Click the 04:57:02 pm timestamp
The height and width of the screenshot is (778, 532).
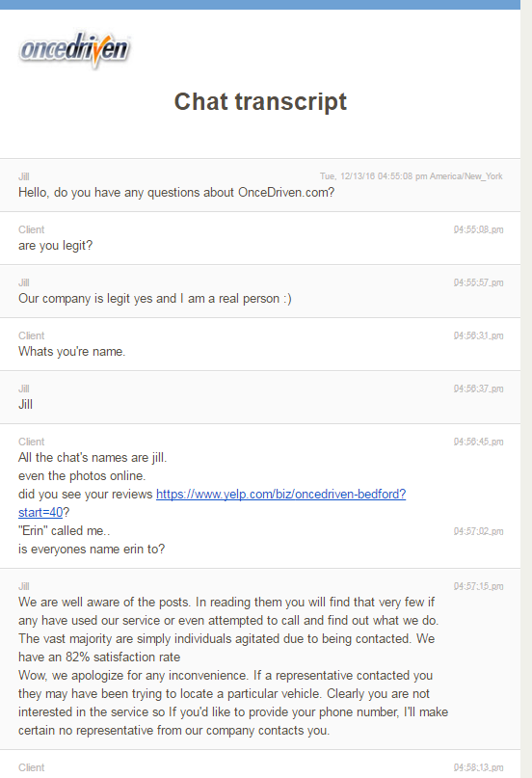point(478,531)
